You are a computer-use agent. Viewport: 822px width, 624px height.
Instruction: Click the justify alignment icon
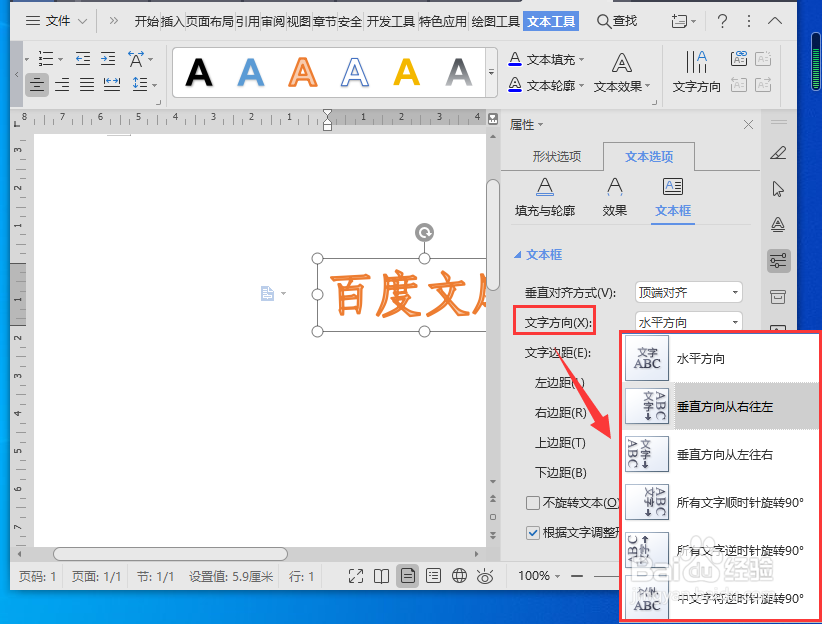click(x=86, y=84)
